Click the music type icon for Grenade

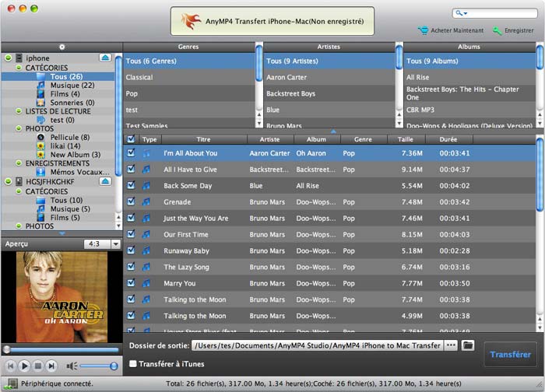click(146, 201)
